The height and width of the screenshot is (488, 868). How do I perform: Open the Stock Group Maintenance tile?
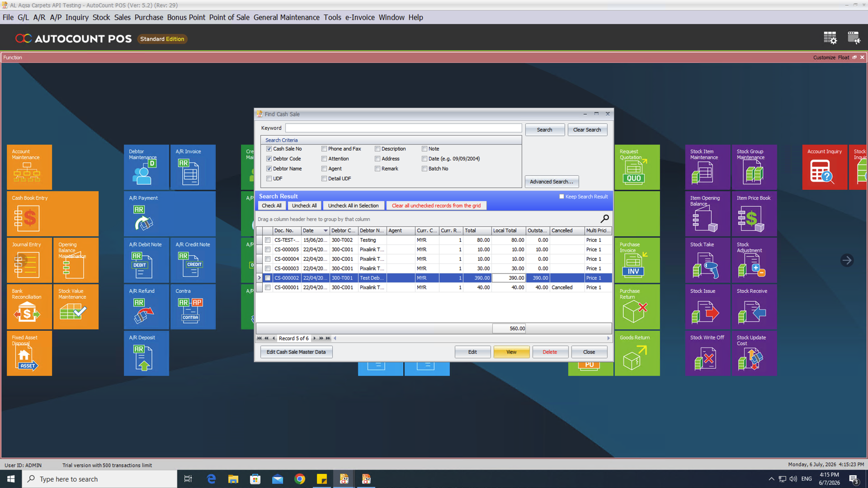coord(755,167)
